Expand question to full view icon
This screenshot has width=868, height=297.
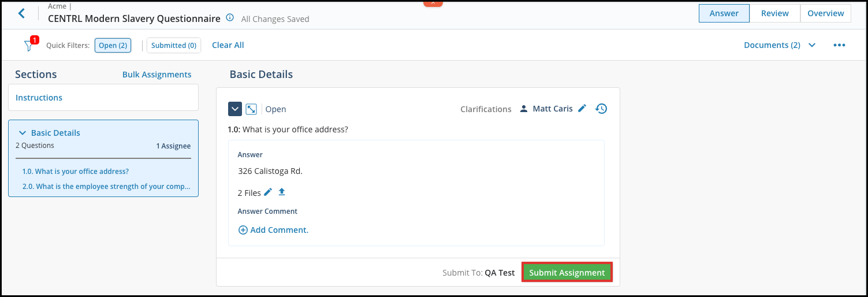251,109
